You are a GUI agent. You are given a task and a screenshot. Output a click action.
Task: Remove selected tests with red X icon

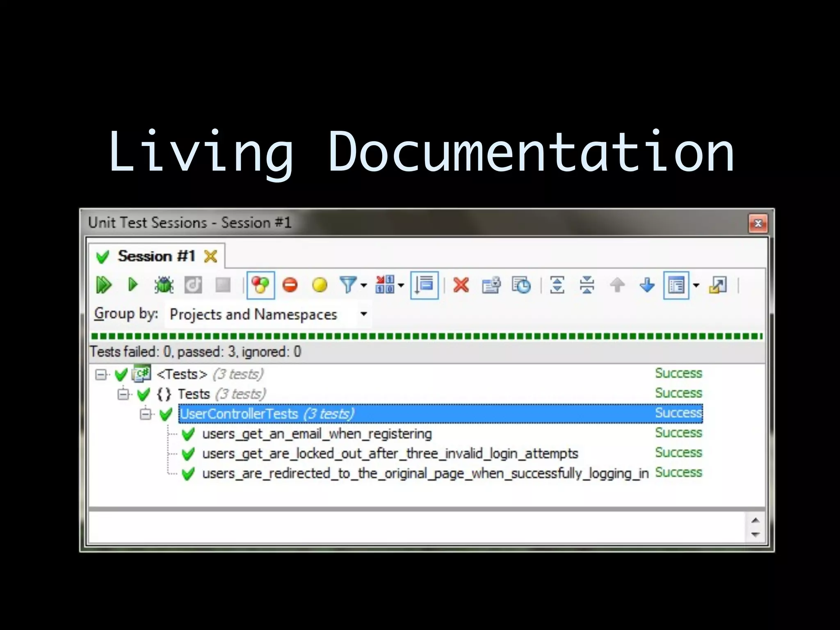pyautogui.click(x=461, y=285)
